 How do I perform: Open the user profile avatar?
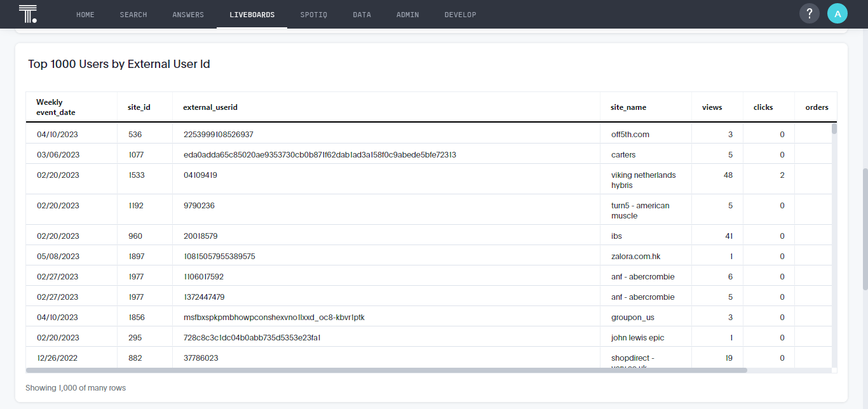(x=837, y=14)
